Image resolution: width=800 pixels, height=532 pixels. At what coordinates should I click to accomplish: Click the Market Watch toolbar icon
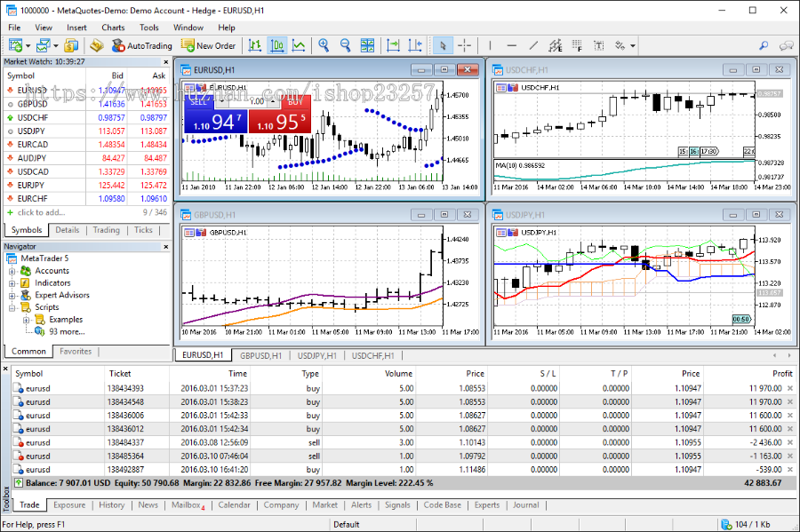71,46
